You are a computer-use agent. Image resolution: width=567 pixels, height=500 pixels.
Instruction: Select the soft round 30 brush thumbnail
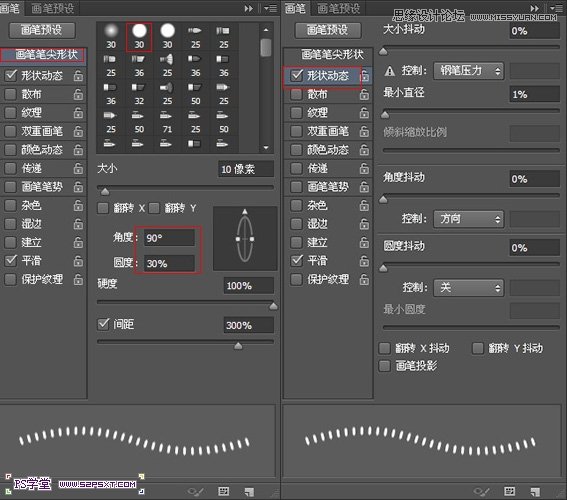[111, 36]
